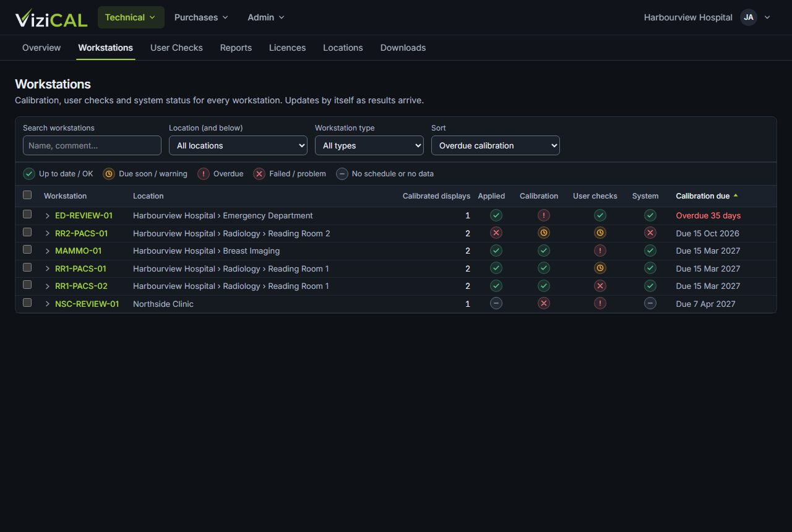Select the MAMMO-01 row checkbox

pos(27,249)
